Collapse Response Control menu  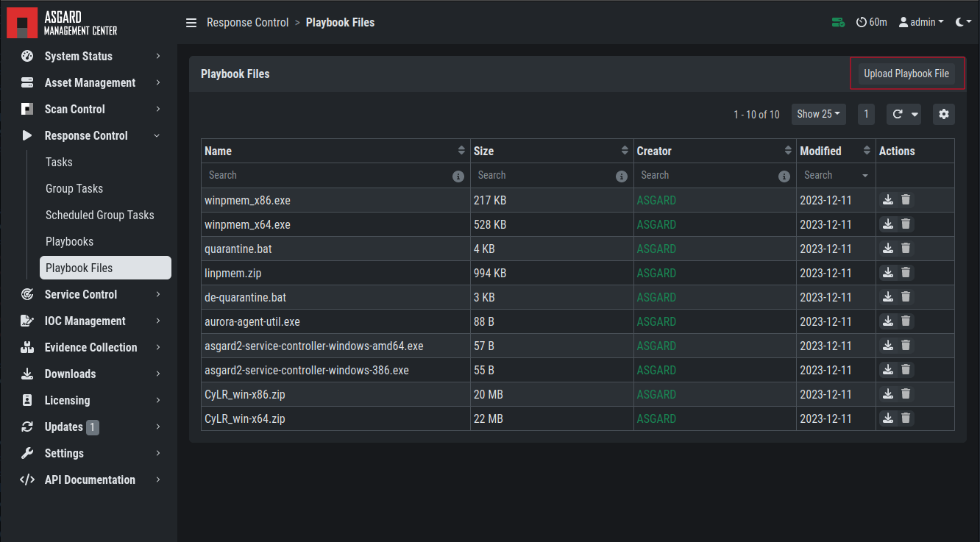89,135
